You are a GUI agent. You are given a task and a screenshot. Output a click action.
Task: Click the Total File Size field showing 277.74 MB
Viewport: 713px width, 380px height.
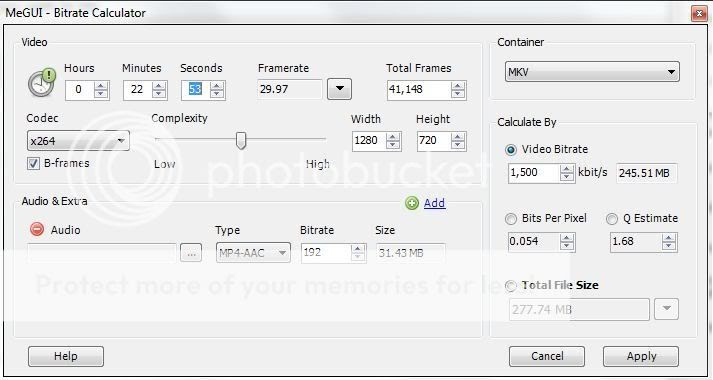[x=579, y=310]
